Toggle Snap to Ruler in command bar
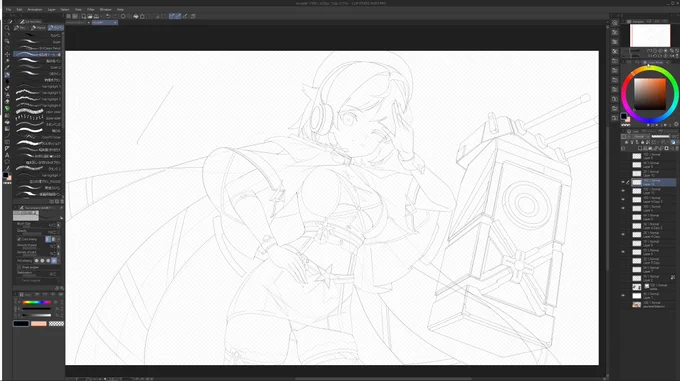This screenshot has height=381, width=680. (172, 16)
